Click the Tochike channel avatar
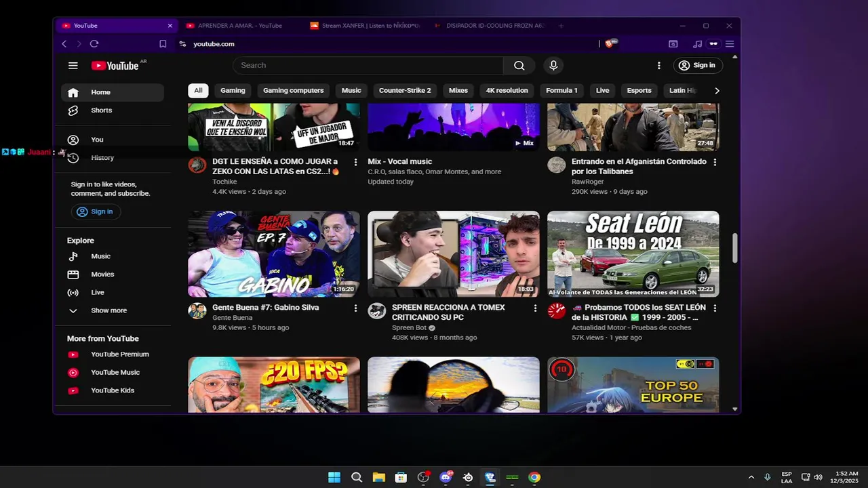Screen dimensions: 868x488 [197, 165]
